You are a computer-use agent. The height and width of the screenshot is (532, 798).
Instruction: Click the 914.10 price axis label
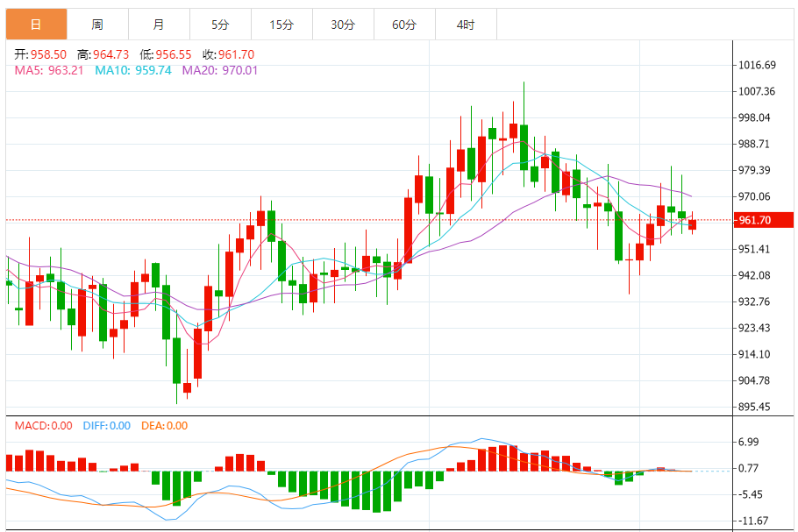pos(754,354)
